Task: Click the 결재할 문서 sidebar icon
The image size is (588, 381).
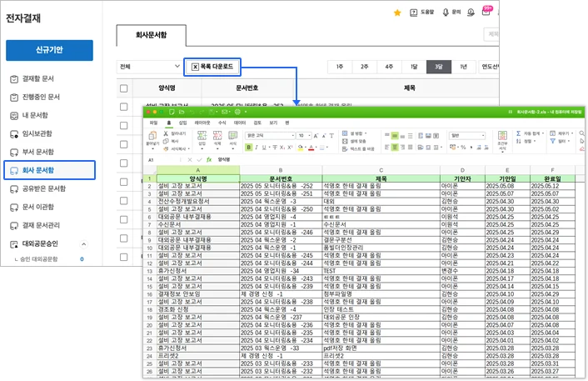Action: coord(14,79)
